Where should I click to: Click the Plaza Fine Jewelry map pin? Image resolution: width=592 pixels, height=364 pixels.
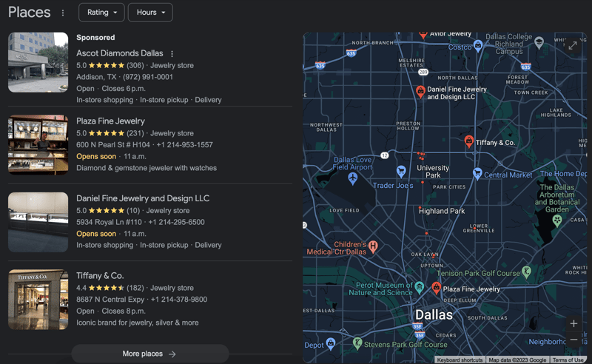436,287
